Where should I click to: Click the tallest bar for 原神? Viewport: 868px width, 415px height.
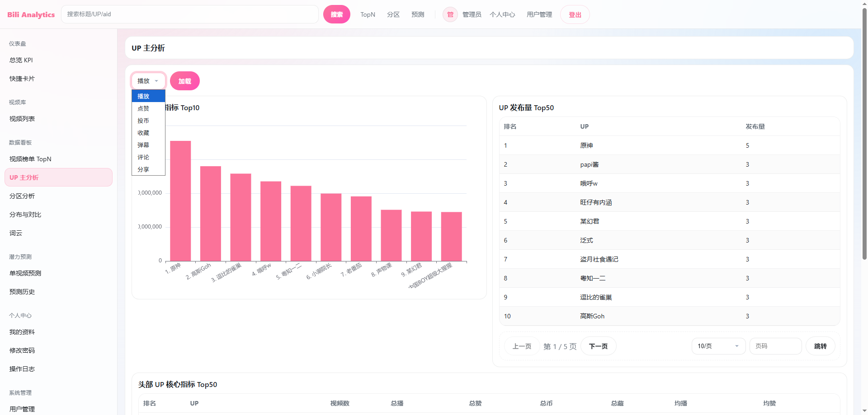pyautogui.click(x=180, y=201)
